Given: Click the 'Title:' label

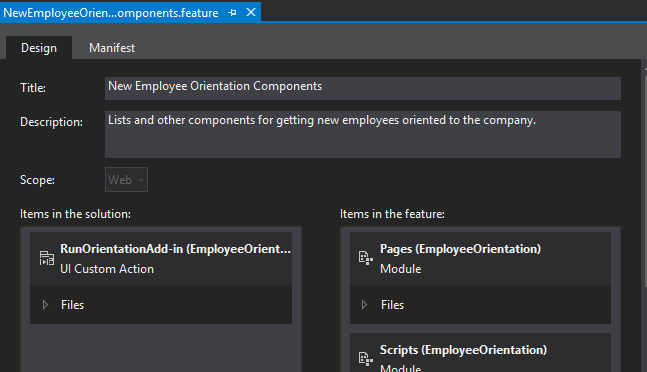Looking at the screenshot, I should click(x=33, y=88).
